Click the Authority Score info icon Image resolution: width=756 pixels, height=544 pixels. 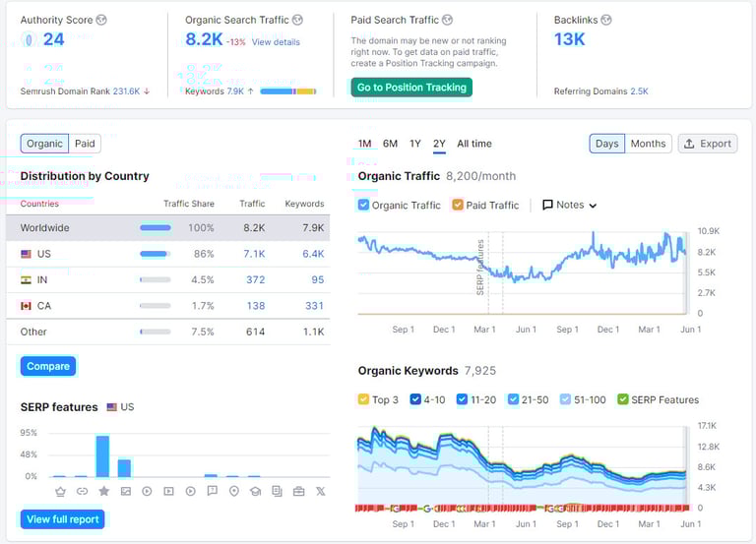pos(101,20)
